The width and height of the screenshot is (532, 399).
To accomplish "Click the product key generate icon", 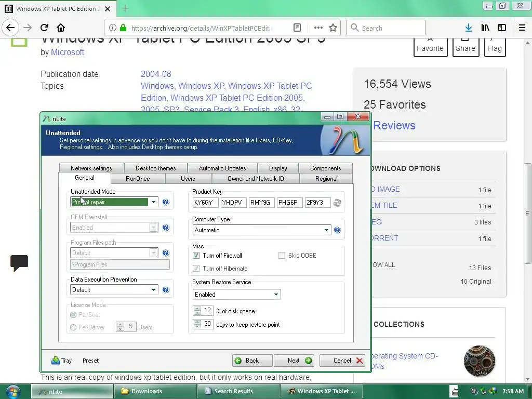I will (337, 203).
